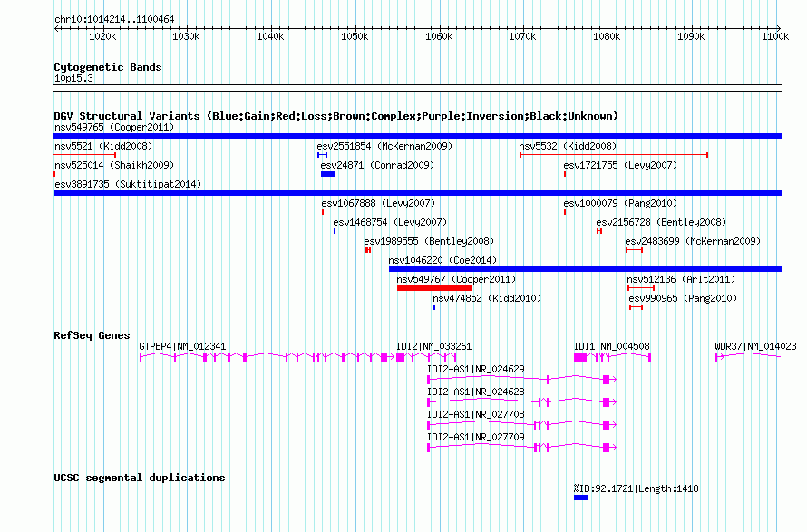Click the 1080k ruler mark
This screenshot has width=807, height=532.
click(x=607, y=36)
